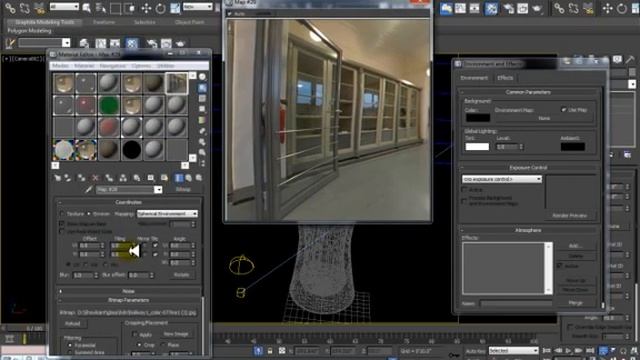The width and height of the screenshot is (640, 360).
Task: Click eyedropper Pick Material from Object icon
Action: coord(89,190)
